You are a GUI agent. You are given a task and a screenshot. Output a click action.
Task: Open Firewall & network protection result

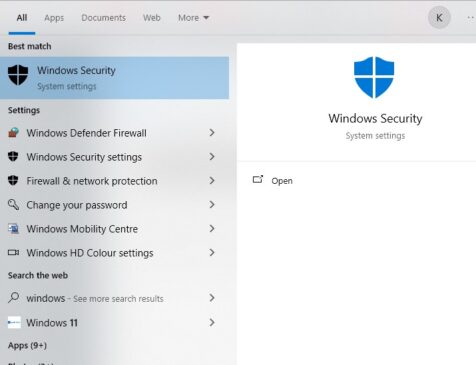[x=114, y=181]
